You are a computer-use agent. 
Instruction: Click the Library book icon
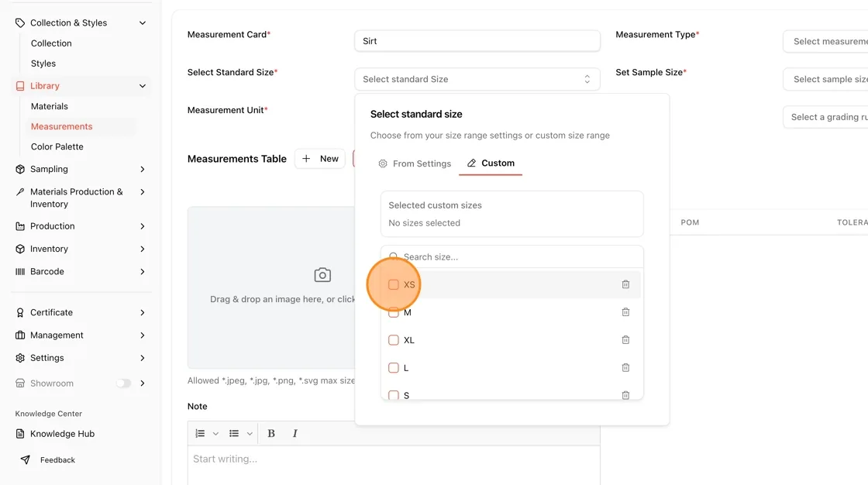click(x=20, y=86)
